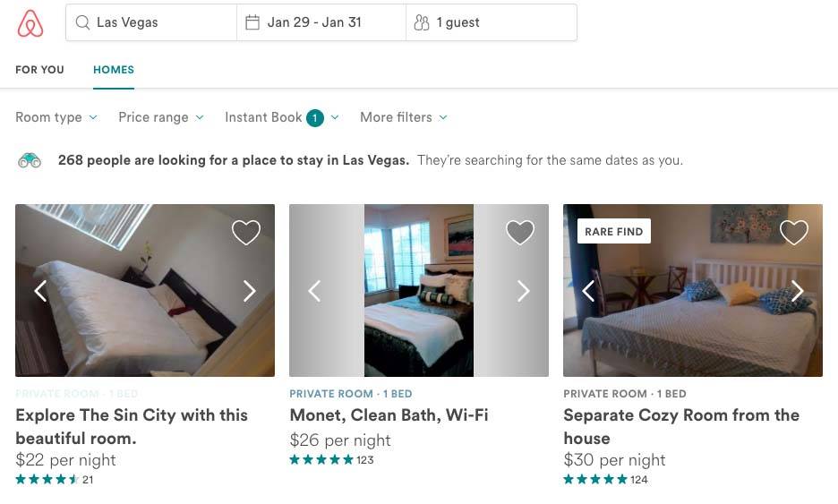Viewport: 838px width, 504px height.
Task: Click the Airbnb logo icon
Action: coord(30,23)
